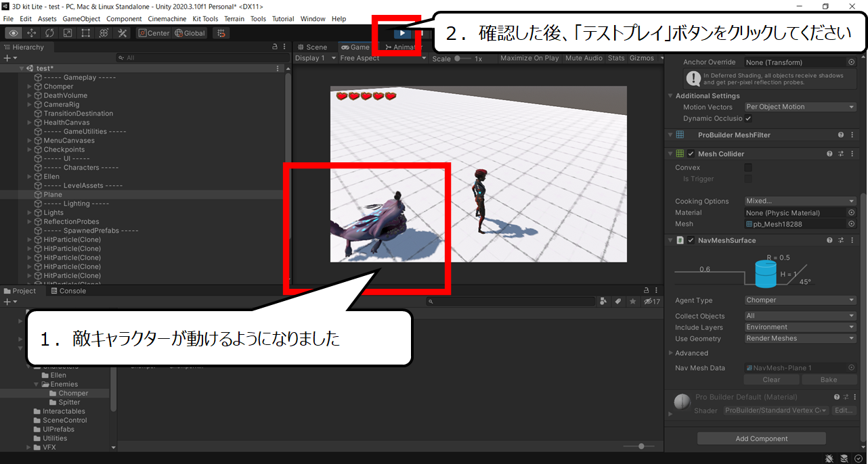
Task: Open Collect Objects dropdown
Action: [x=800, y=316]
